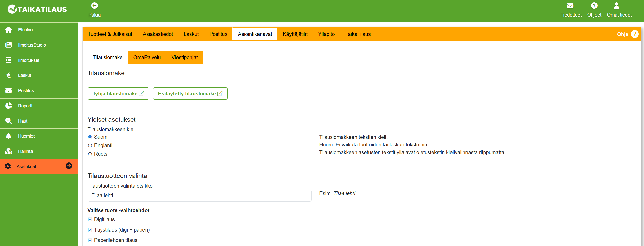Screen dimensions: 644x246
Task: Open Omat tiedot user profile icon
Action: tap(616, 6)
